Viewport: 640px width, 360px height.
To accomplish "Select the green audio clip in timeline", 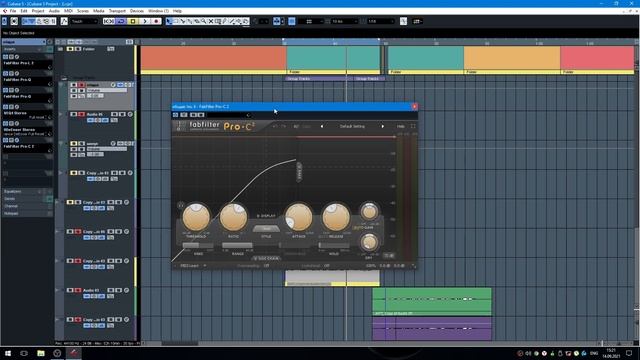I will tap(432, 301).
